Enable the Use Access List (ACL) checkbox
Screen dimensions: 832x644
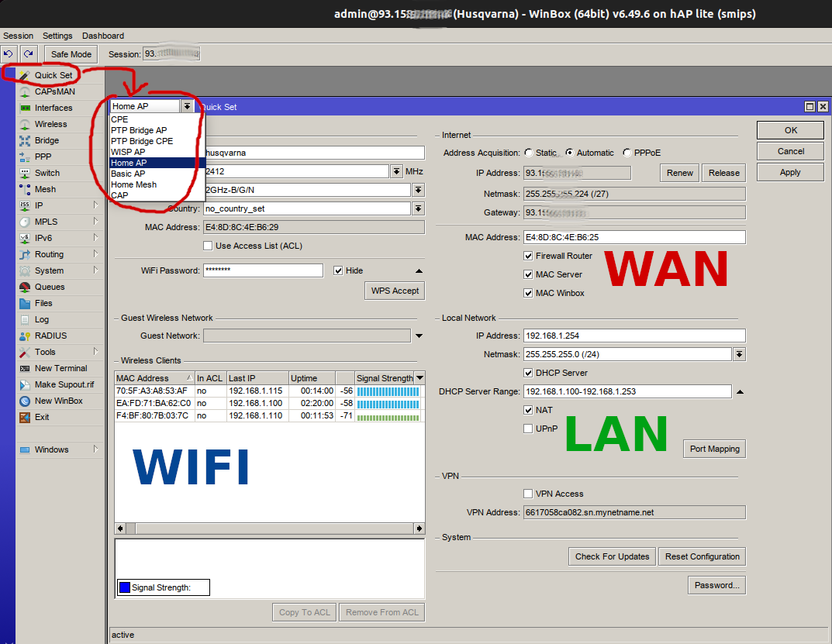[208, 246]
